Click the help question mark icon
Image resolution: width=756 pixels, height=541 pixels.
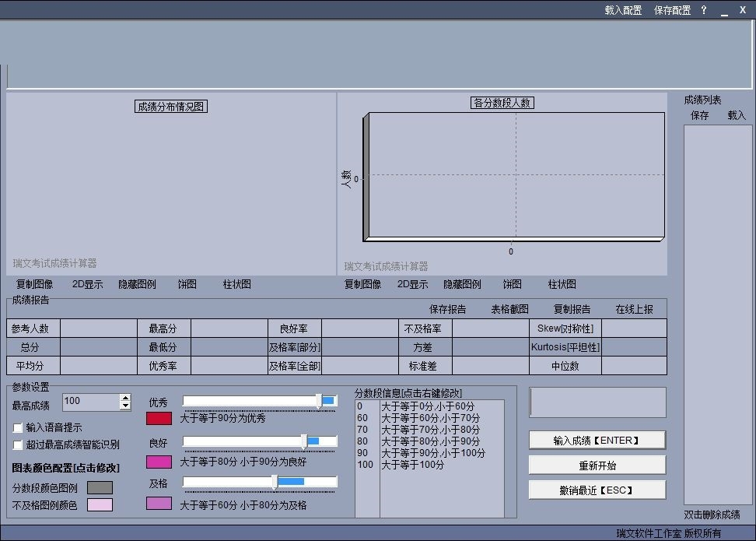point(704,10)
